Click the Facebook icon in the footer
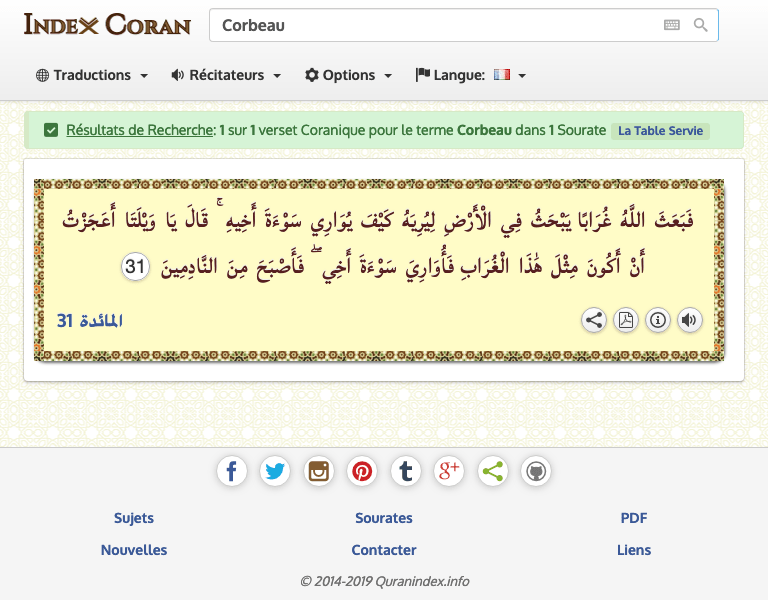Viewport: 768px width, 600px height. point(232,471)
